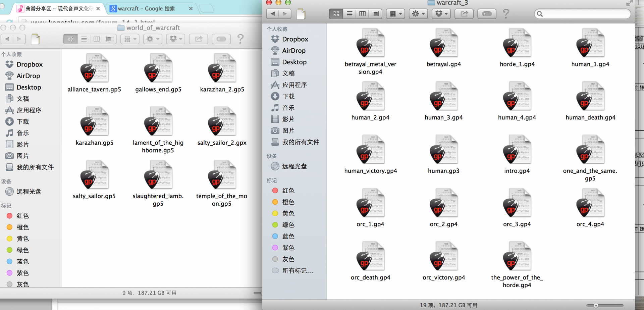Select human_1.gp4 file icon
644x310 pixels.
pos(590,43)
